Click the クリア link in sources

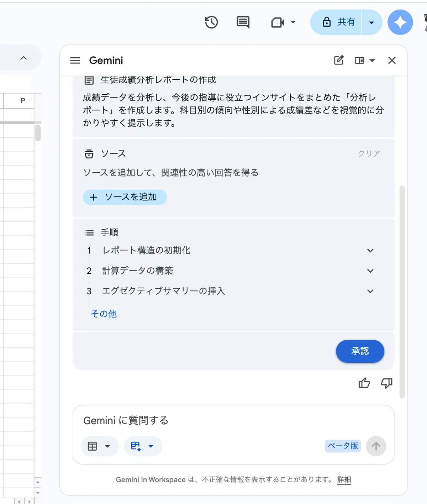click(369, 153)
